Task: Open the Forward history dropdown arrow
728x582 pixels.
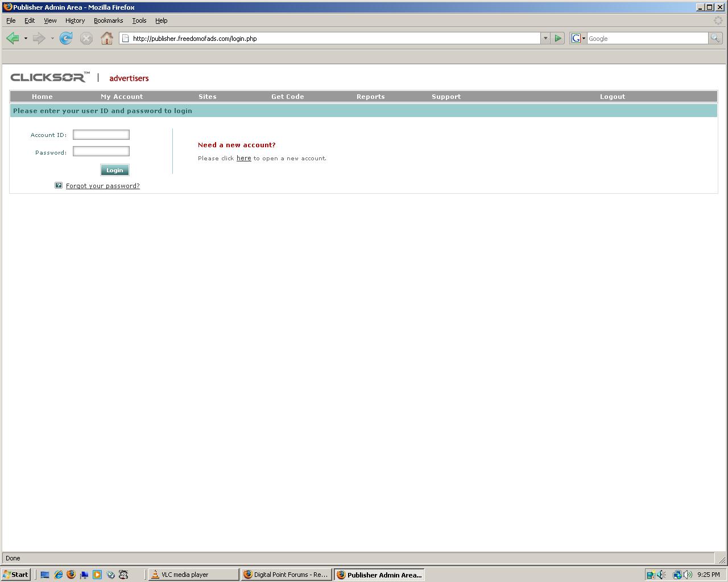Action: 52,39
